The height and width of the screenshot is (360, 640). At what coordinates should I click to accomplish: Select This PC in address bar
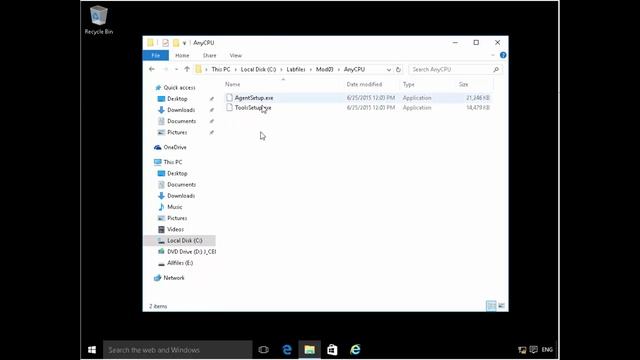[221, 69]
